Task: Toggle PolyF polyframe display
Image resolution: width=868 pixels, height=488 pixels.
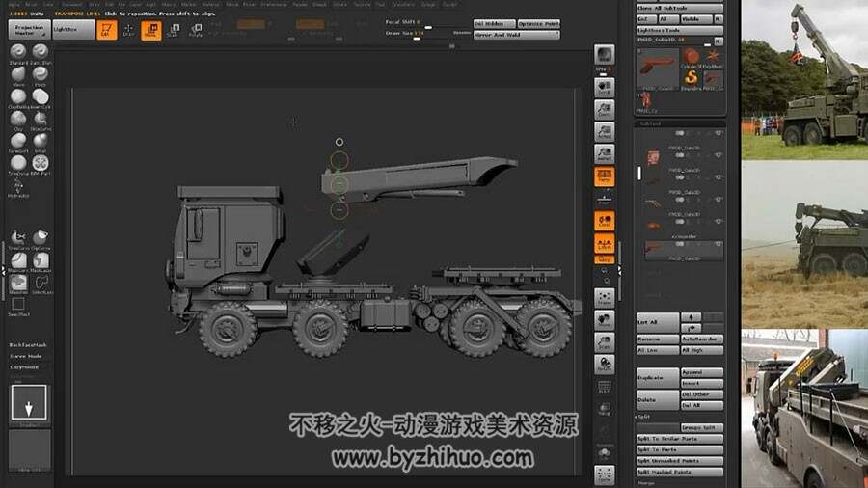Action: [604, 386]
